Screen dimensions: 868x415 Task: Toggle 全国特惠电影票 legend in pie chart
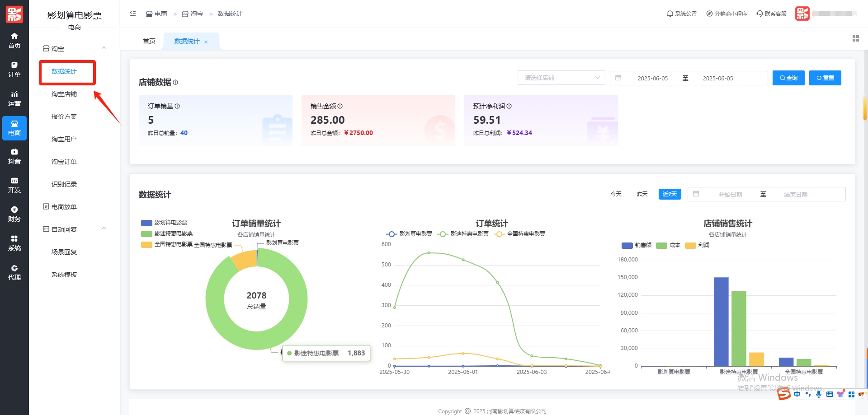point(167,244)
